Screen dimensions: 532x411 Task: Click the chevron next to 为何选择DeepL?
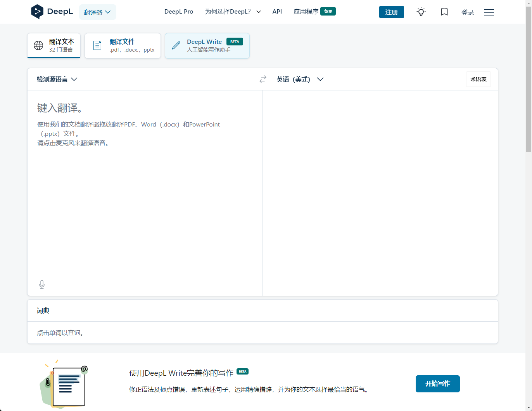[x=259, y=12]
